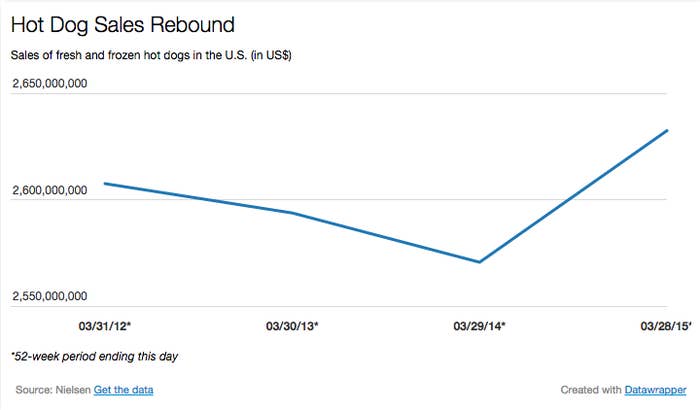Click the 'Created with' text
The image size is (700, 410).
coord(591,390)
